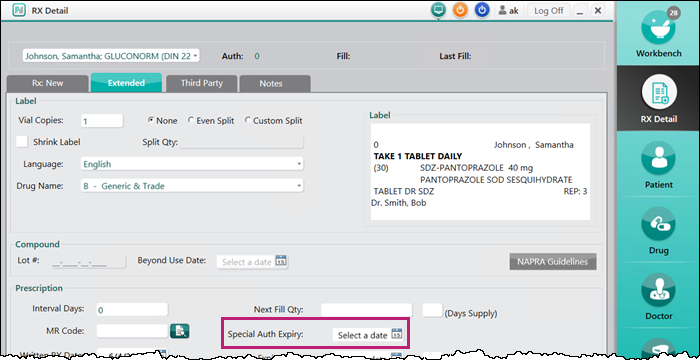Click the teal monitor icon in title bar
The image size is (700, 360).
(x=438, y=10)
